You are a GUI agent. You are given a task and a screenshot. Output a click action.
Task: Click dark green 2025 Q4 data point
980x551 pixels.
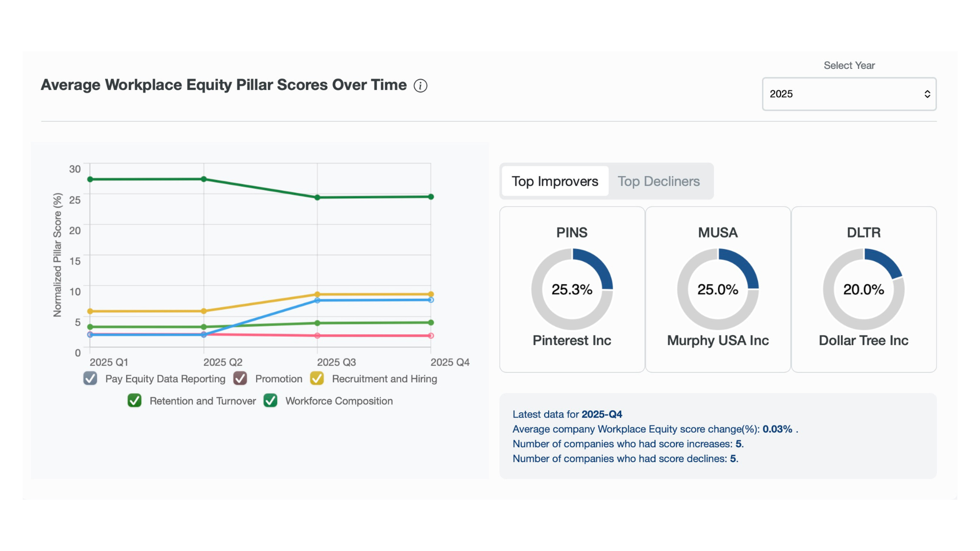click(x=431, y=196)
